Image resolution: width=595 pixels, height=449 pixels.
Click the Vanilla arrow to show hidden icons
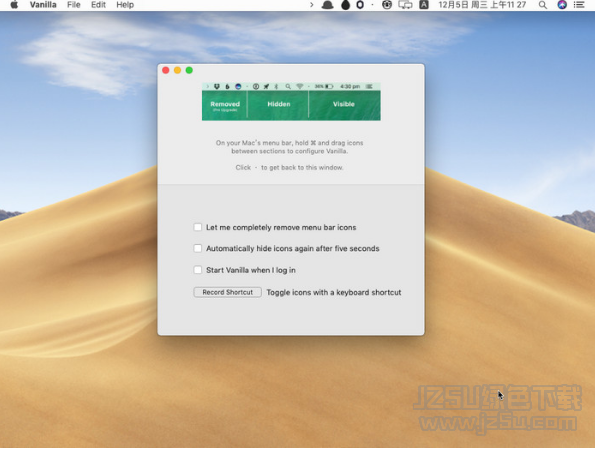click(312, 5)
